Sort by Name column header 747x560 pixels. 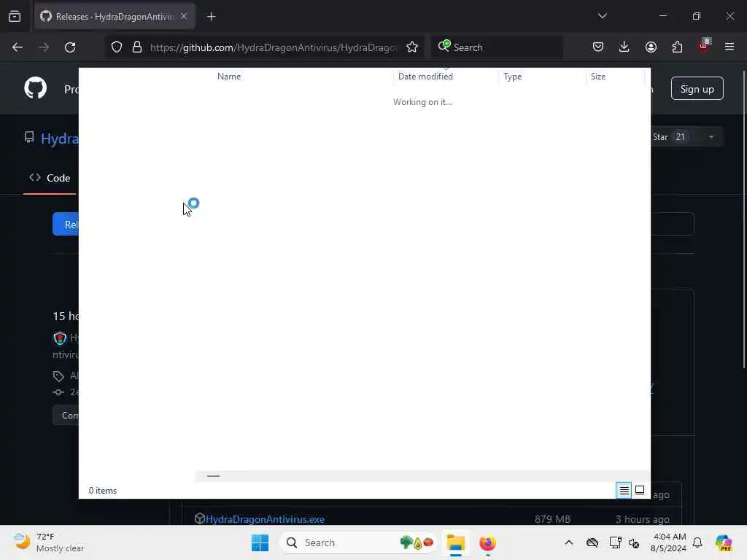pyautogui.click(x=228, y=76)
